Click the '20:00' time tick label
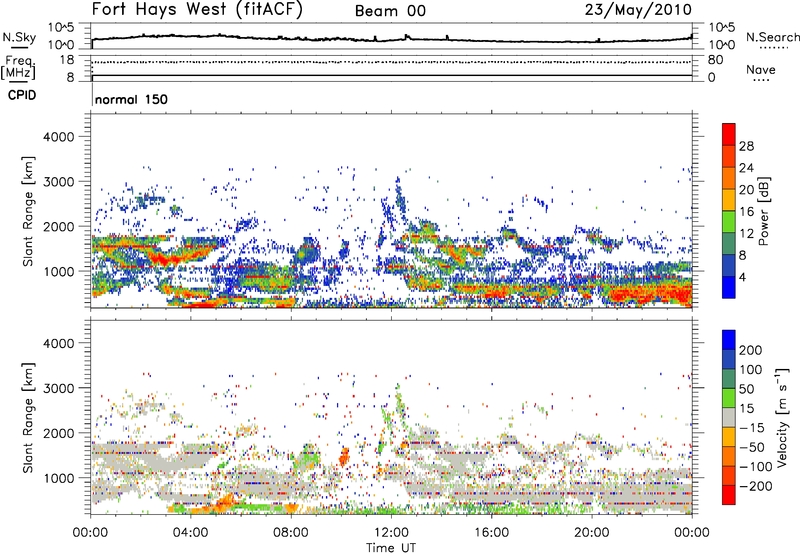The height and width of the screenshot is (554, 800). pos(591,533)
